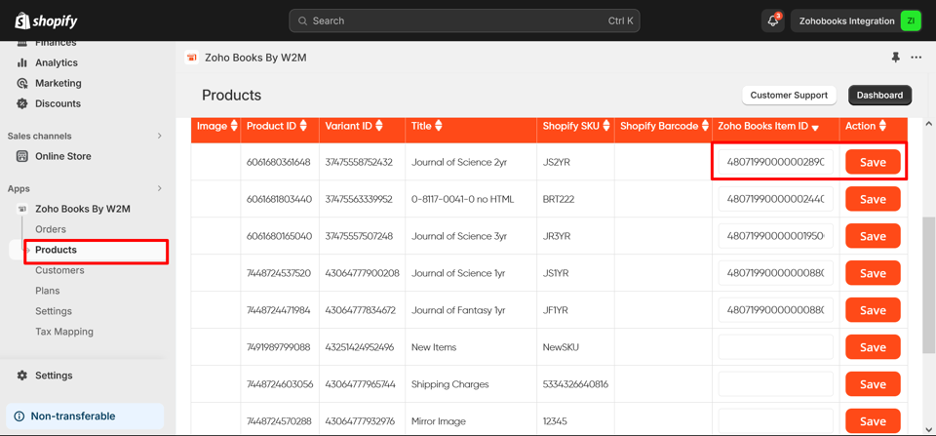
Task: Go to the Tax Mapping page
Action: (64, 331)
